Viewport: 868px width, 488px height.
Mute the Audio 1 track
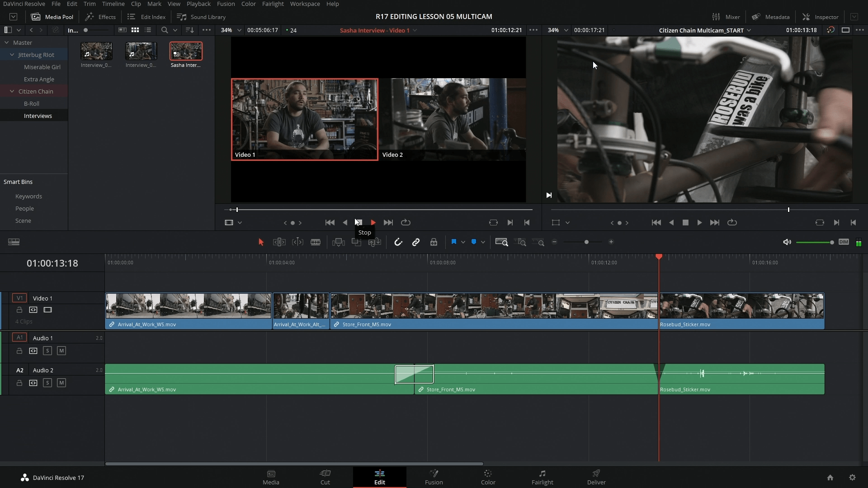(x=62, y=351)
